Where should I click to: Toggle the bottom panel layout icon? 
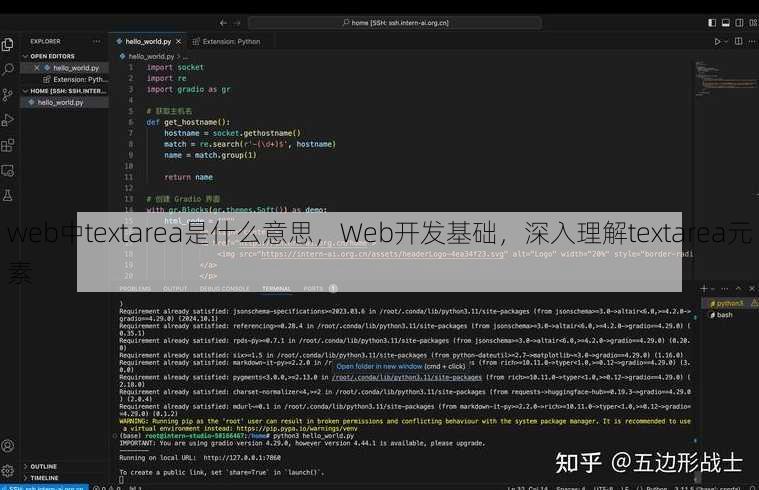[726, 23]
